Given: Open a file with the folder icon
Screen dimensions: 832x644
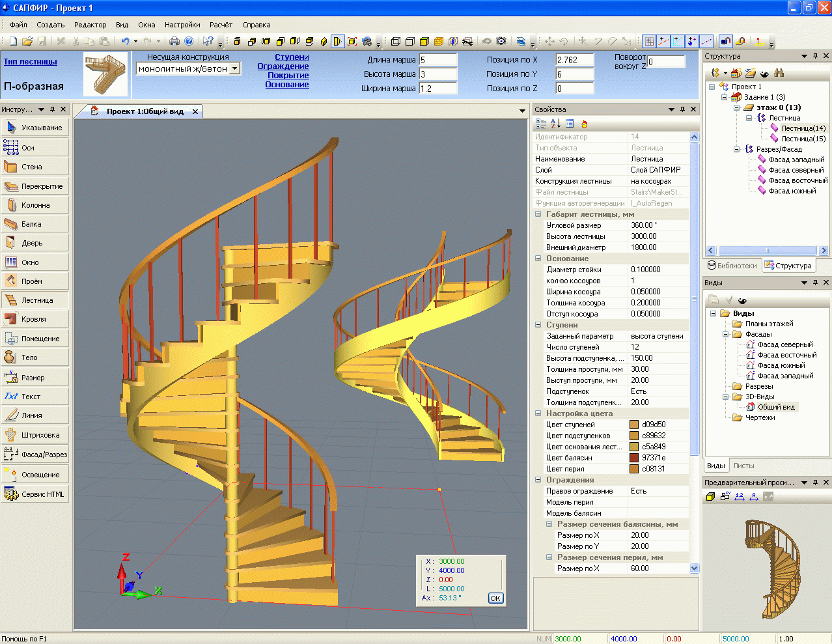Looking at the screenshot, I should click(x=27, y=41).
